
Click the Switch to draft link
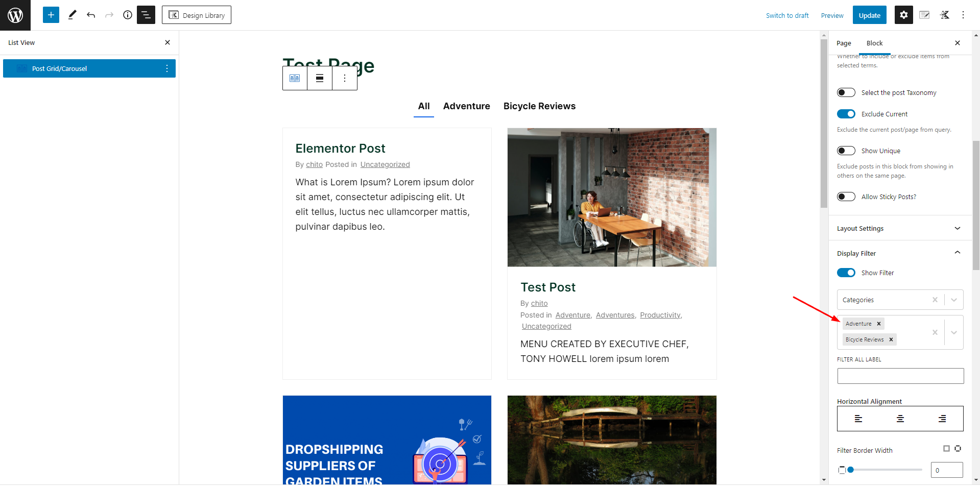point(787,15)
